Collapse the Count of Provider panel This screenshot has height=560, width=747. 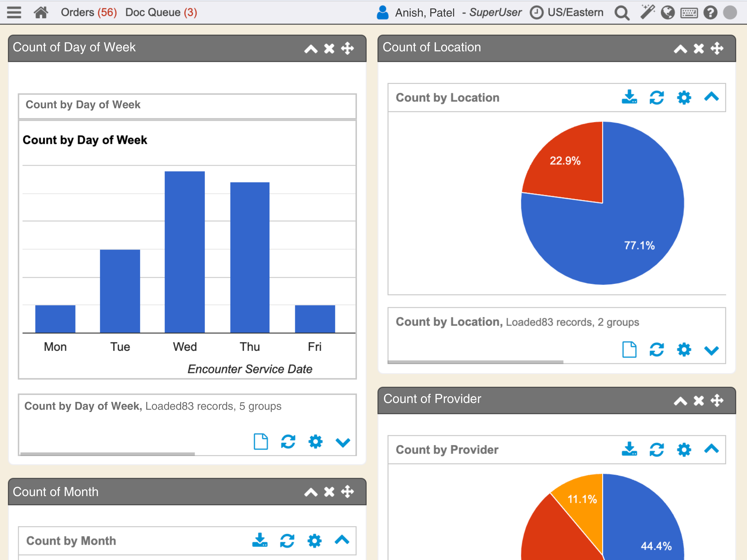(680, 401)
